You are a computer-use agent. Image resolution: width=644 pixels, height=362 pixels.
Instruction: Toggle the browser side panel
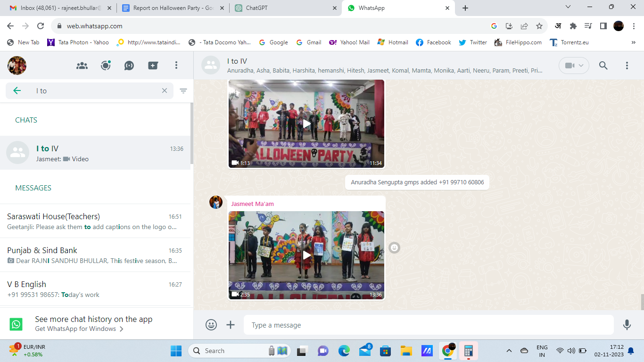pos(603,26)
